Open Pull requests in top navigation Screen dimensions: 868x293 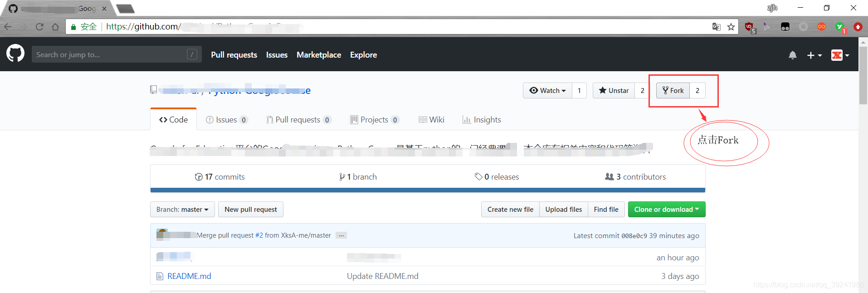click(x=234, y=54)
